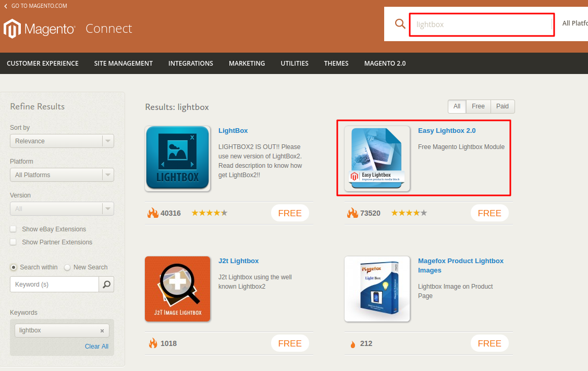Open the Easy Lightbox 2.0 title link
This screenshot has height=371, width=588.
447,131
